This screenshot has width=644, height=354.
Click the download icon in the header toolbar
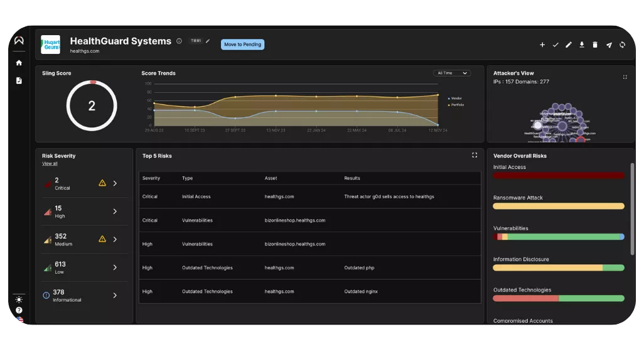coord(582,45)
